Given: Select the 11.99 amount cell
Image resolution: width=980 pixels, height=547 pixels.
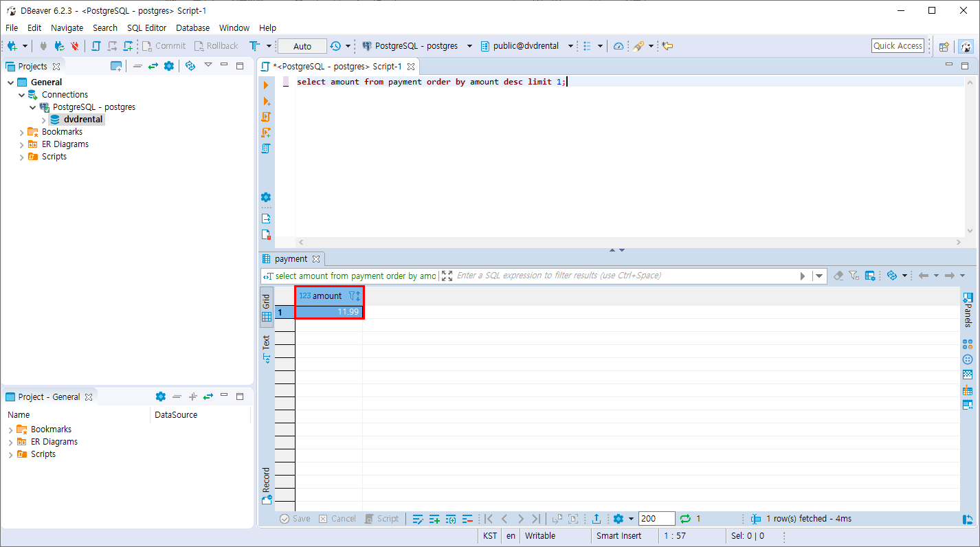Looking at the screenshot, I should coord(328,312).
